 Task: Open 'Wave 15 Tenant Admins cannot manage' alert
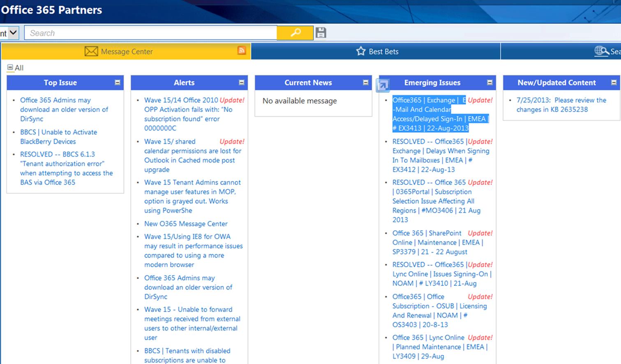193,196
